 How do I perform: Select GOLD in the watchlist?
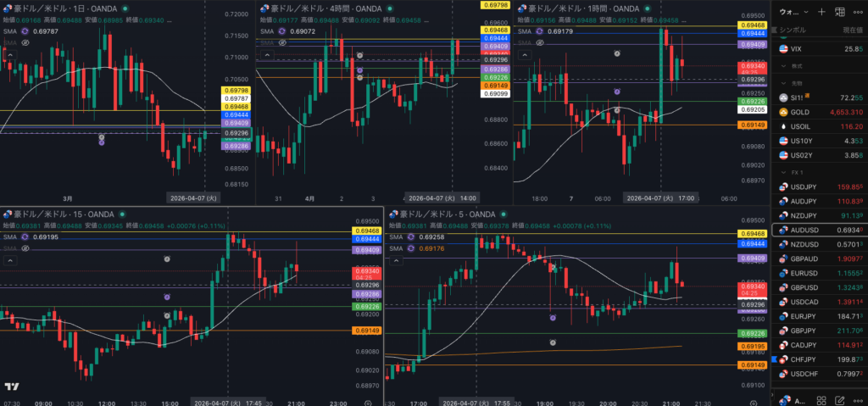(802, 112)
